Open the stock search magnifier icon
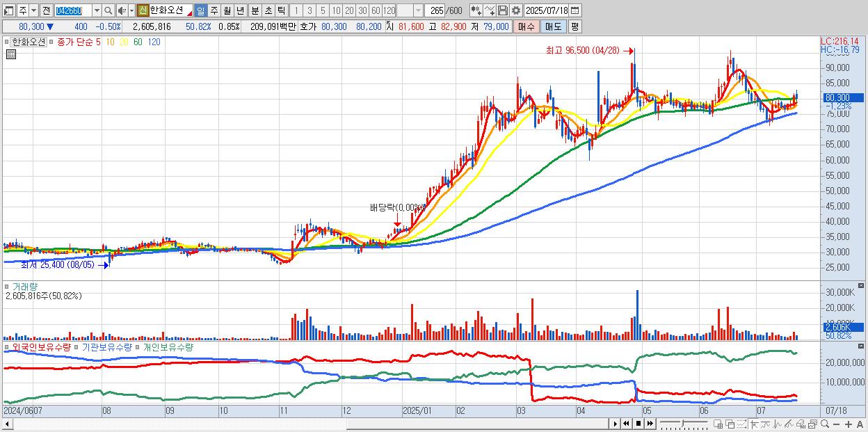 click(x=108, y=10)
